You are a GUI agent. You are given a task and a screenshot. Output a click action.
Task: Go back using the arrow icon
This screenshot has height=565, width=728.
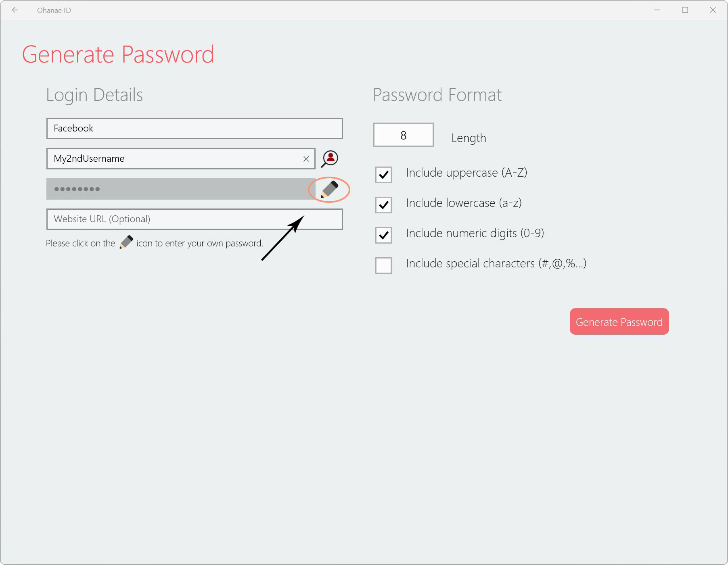tap(15, 10)
